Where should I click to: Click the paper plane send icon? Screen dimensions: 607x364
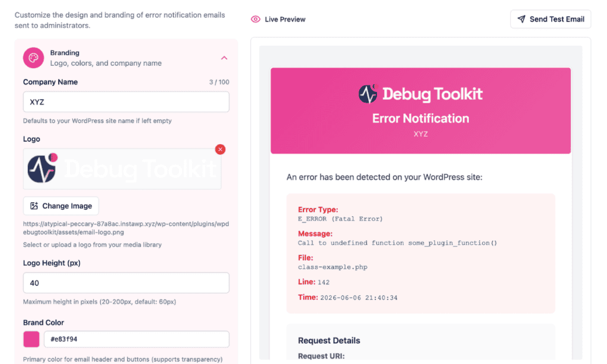click(522, 19)
